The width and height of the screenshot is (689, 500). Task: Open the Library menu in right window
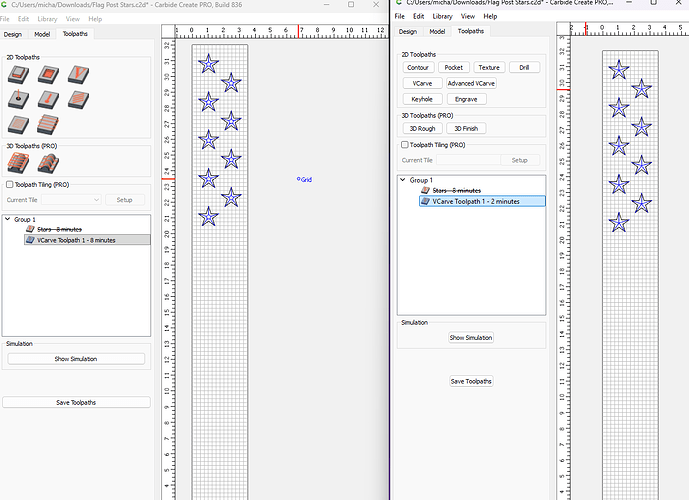click(442, 17)
